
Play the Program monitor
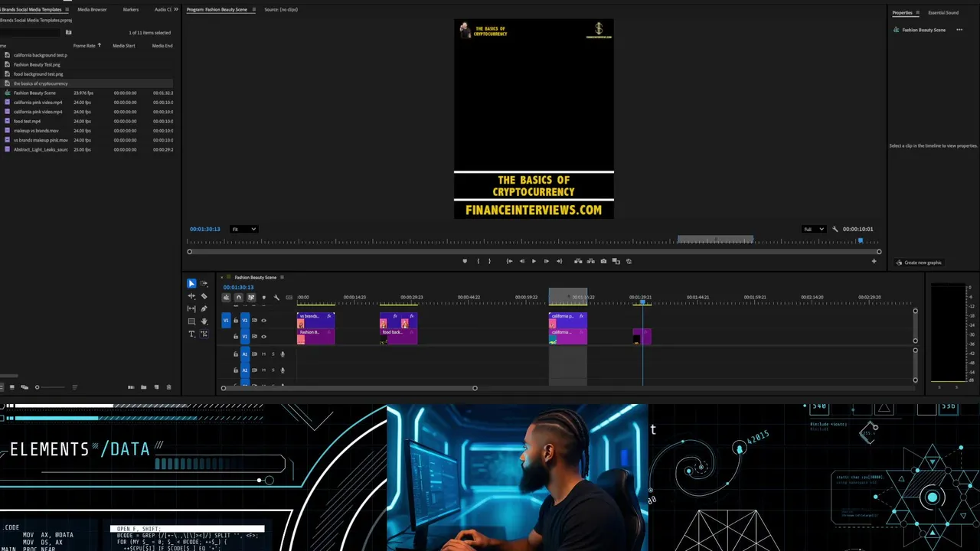tap(534, 261)
